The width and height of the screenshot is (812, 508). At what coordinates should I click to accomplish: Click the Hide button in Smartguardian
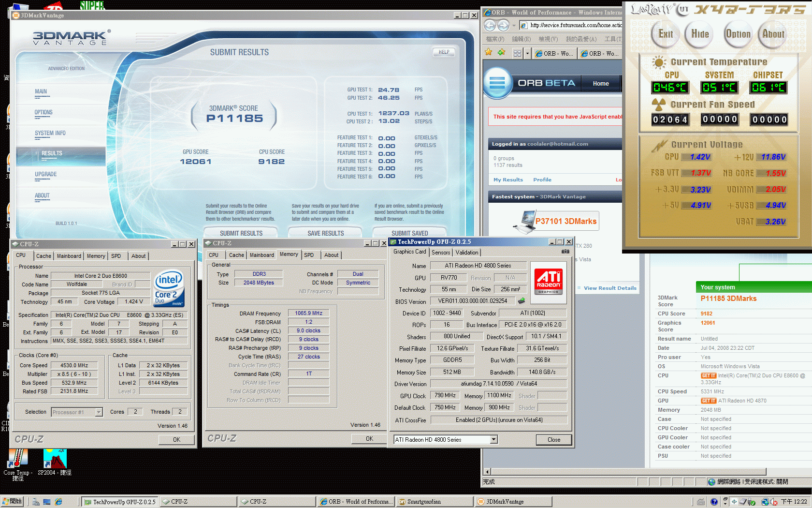coord(700,34)
